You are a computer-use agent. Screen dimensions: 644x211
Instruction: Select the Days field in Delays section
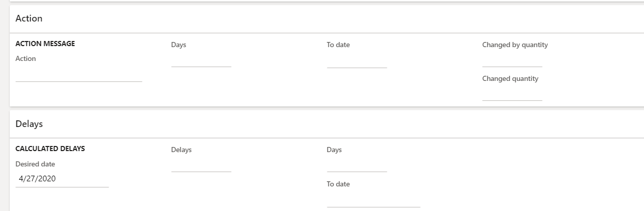point(357,166)
